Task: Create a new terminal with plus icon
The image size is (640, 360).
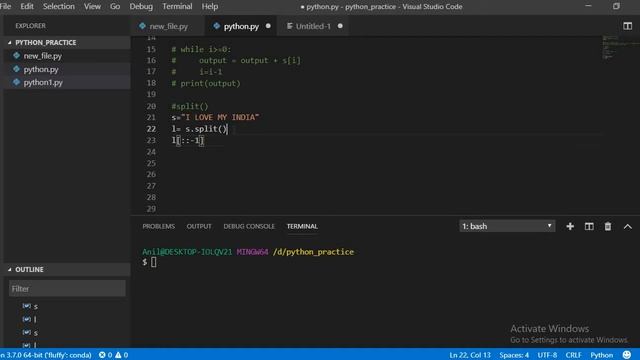Action: pos(570,226)
